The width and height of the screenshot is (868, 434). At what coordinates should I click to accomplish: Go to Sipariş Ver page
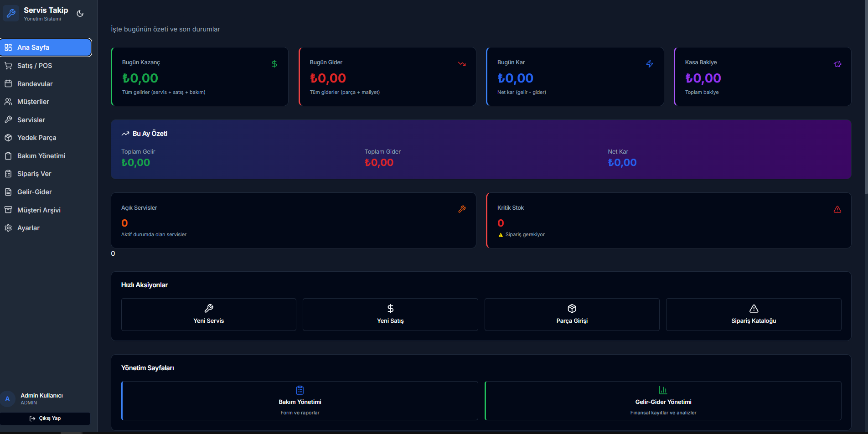46,174
